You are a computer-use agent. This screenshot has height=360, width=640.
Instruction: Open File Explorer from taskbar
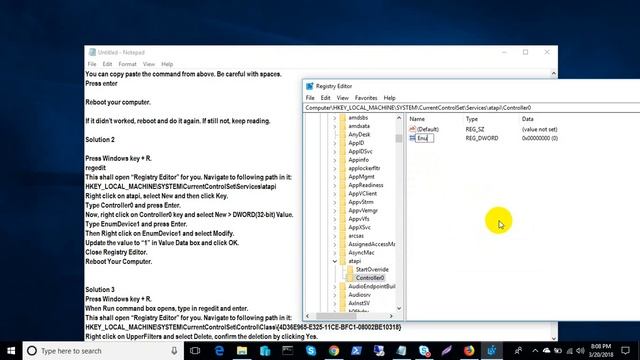tap(242, 351)
